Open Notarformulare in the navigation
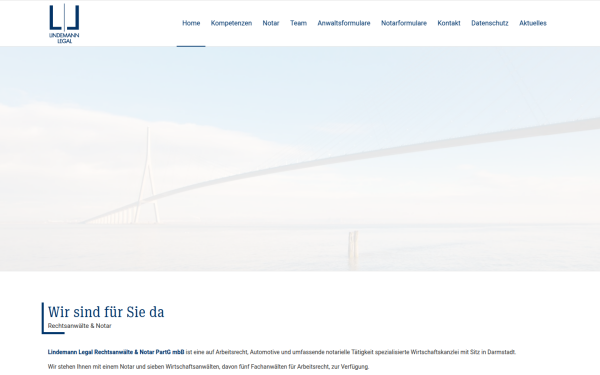This screenshot has height=375, width=600. [404, 23]
